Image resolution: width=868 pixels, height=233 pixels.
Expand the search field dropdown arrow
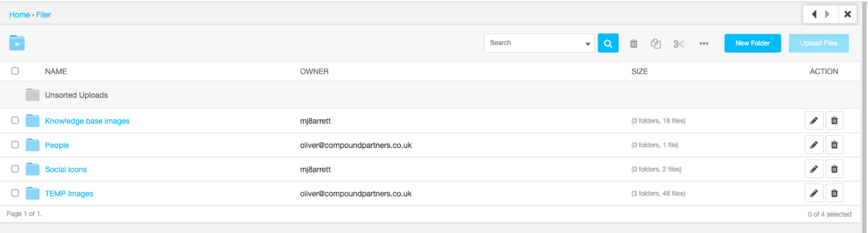(x=588, y=44)
